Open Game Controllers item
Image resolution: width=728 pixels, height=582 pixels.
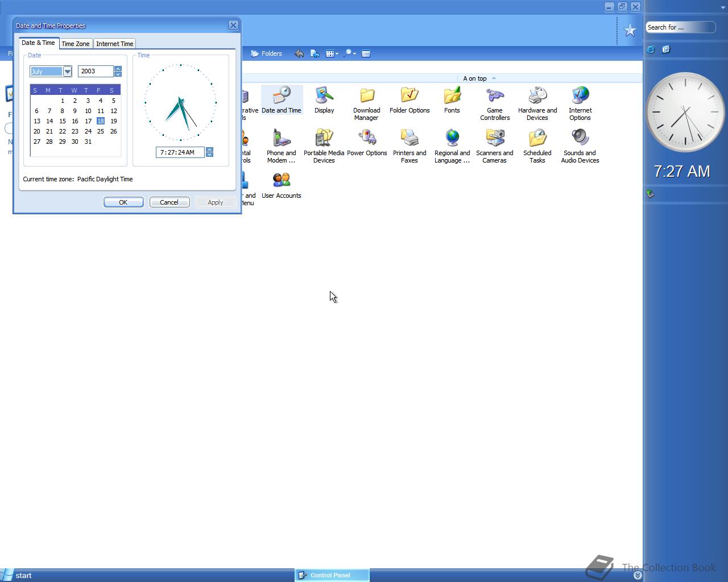[x=495, y=103]
